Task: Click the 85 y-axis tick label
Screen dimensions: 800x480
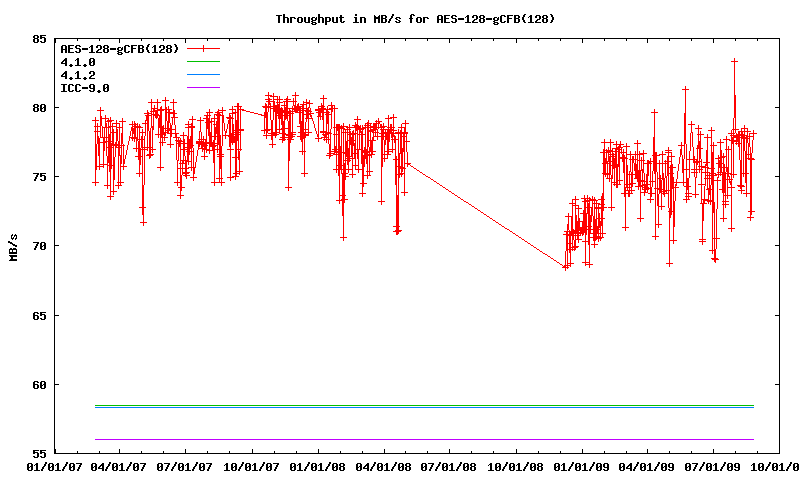Action: pyautogui.click(x=39, y=39)
